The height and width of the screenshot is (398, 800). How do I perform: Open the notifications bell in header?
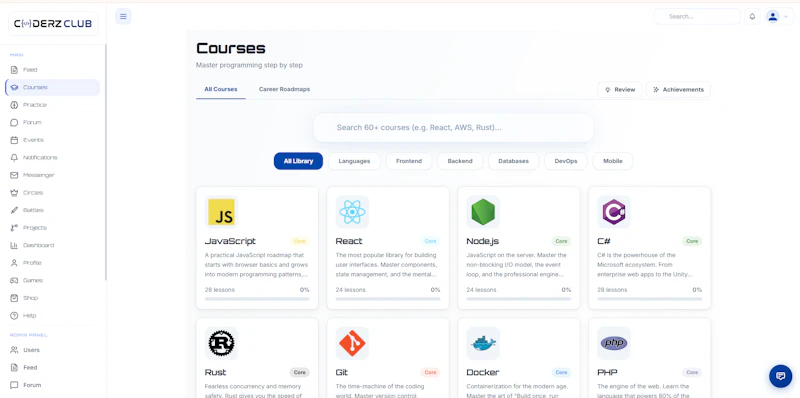click(x=752, y=16)
